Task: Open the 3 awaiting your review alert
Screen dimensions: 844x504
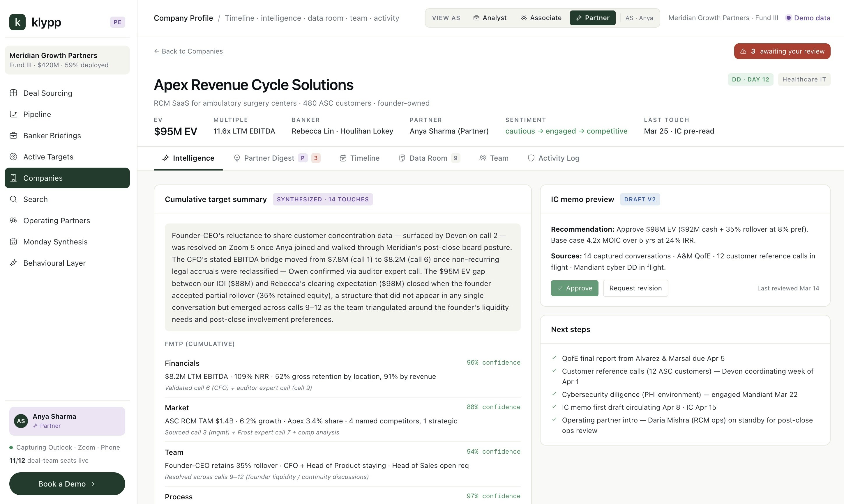Action: pos(782,51)
